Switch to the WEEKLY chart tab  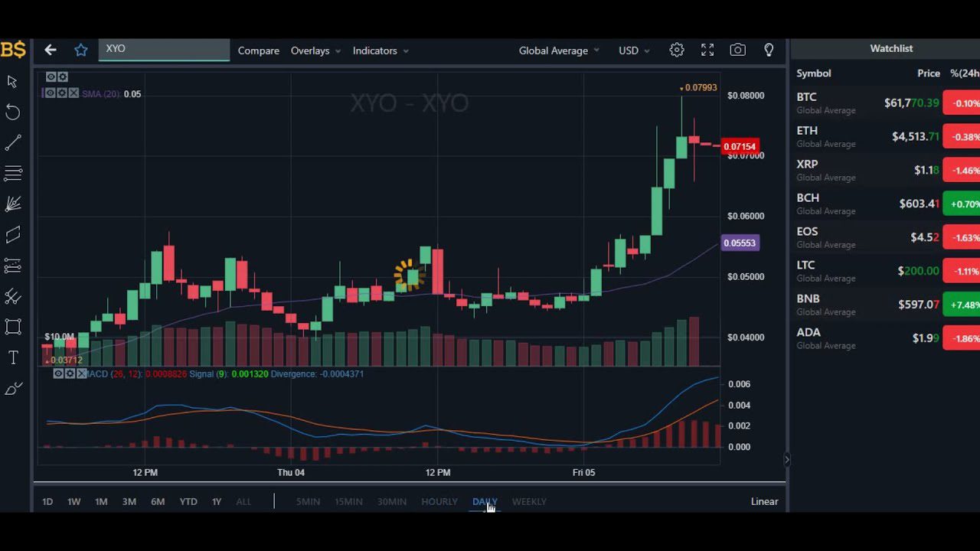coord(529,501)
